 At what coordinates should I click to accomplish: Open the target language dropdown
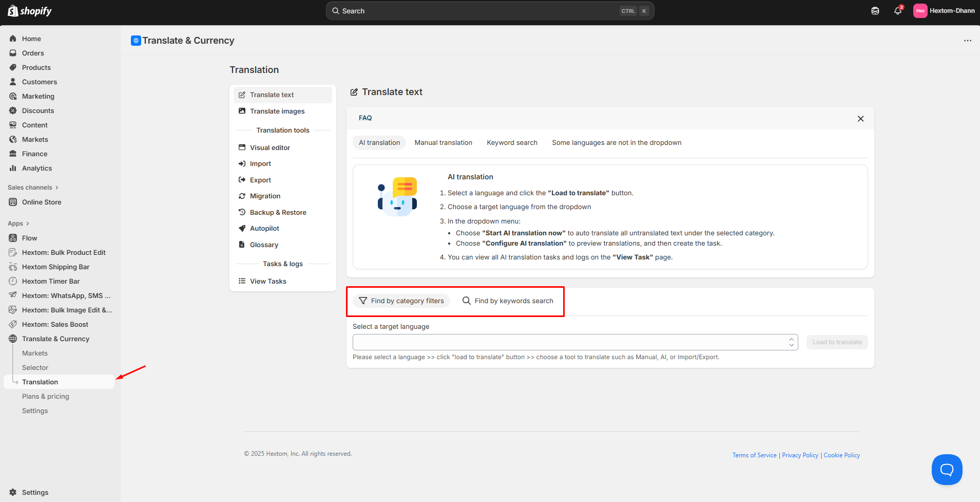[575, 342]
